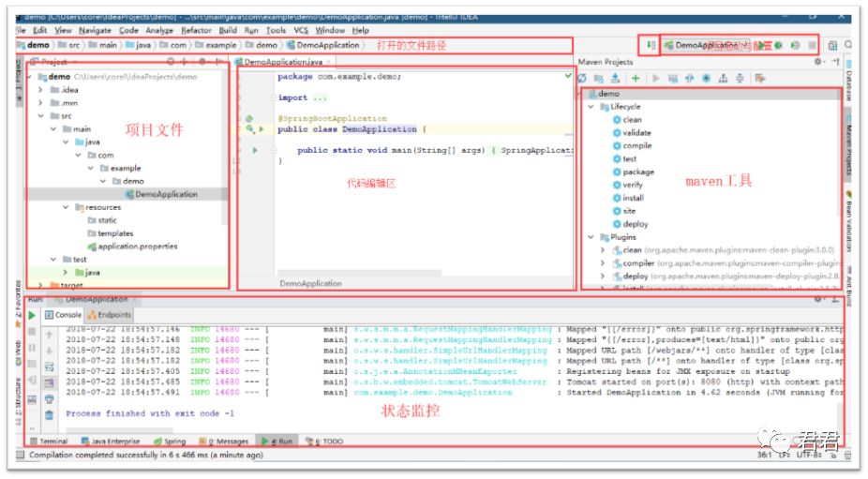Viewport: 868px width, 479px height.
Task: Collapse the main folder node
Action: click(53, 129)
